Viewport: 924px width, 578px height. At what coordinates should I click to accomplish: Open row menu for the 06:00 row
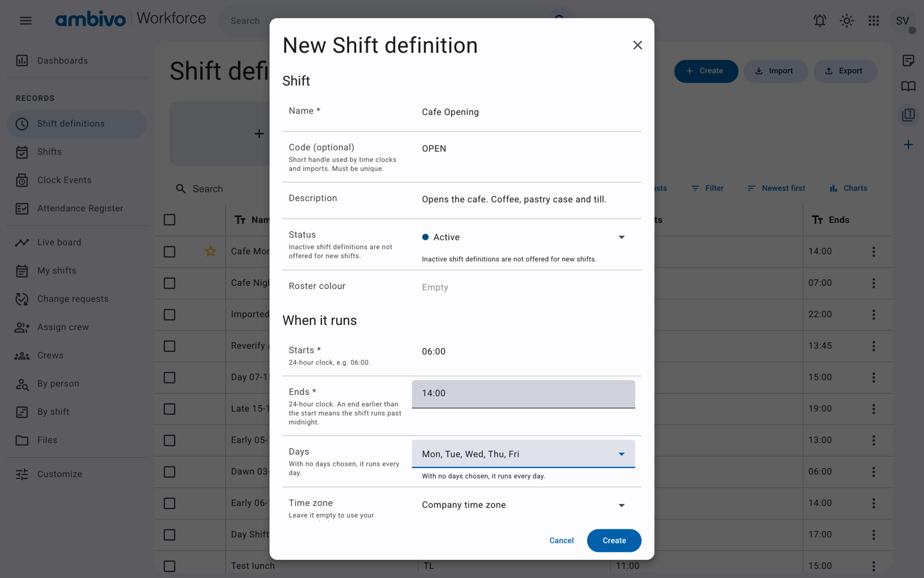873,471
